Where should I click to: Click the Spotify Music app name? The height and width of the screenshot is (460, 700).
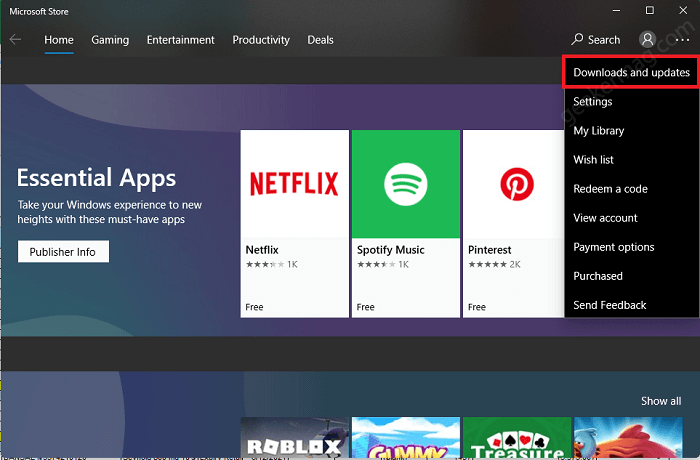coord(391,250)
